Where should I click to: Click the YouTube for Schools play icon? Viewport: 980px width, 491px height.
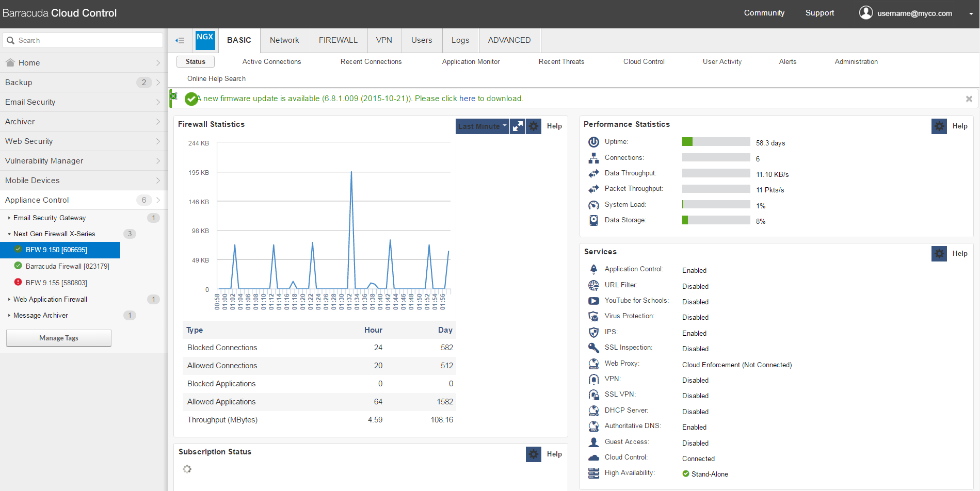[x=593, y=301]
